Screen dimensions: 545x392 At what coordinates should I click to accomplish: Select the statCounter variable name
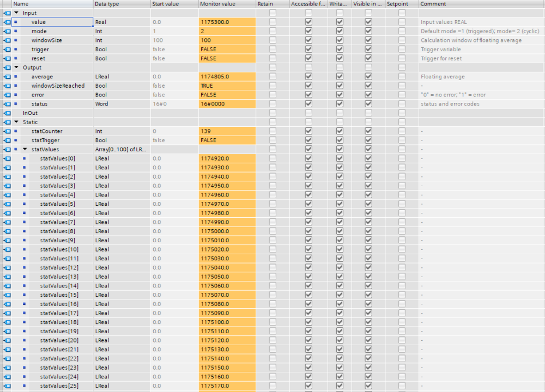click(47, 131)
